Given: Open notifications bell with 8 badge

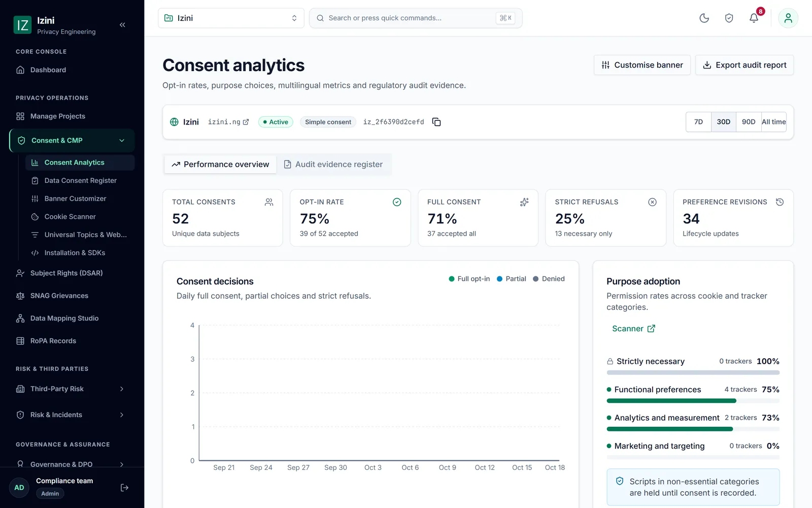Looking at the screenshot, I should [754, 18].
